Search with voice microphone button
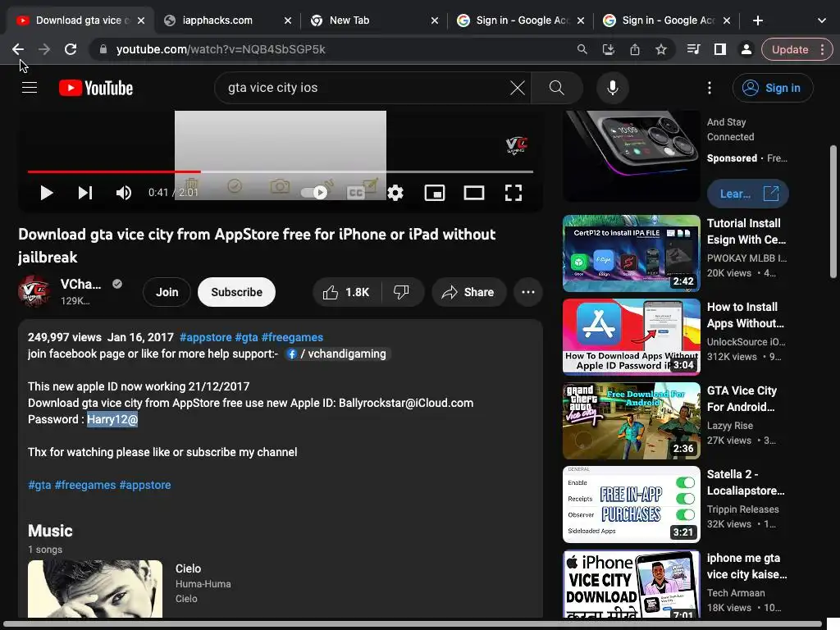The width and height of the screenshot is (840, 630). (612, 87)
